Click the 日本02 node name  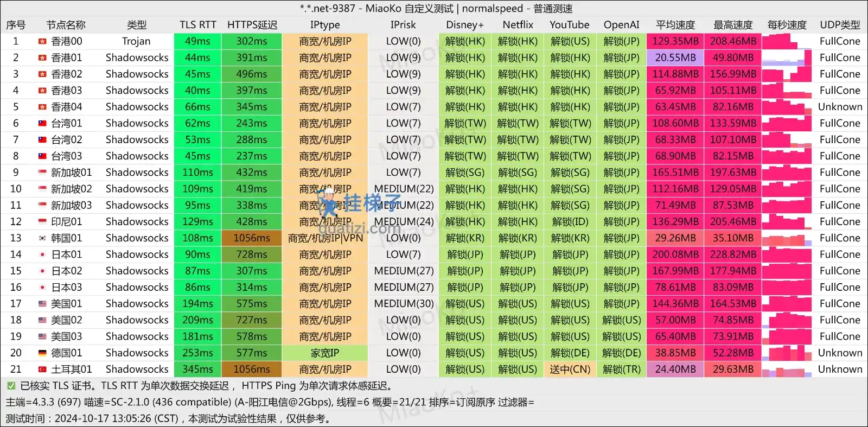click(67, 271)
